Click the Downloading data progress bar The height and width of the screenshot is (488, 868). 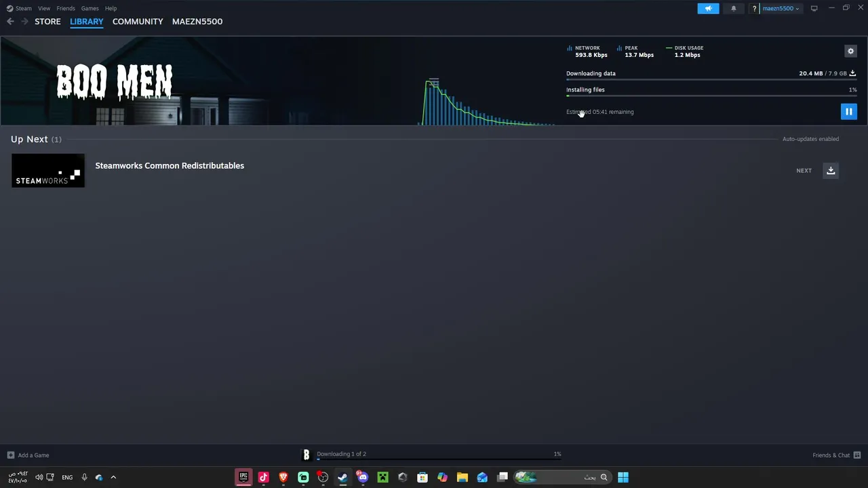point(711,80)
